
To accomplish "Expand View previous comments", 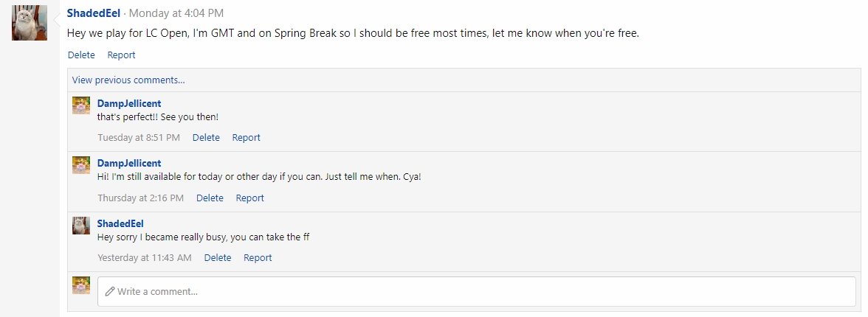I will pyautogui.click(x=128, y=80).
